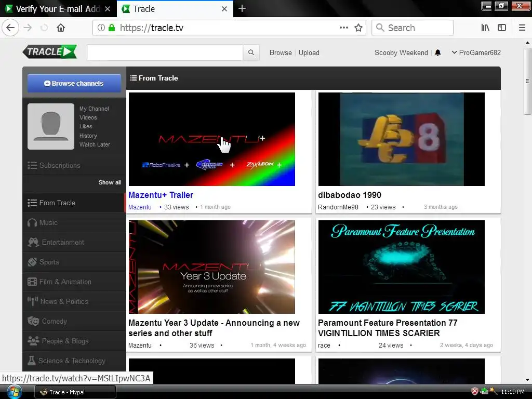This screenshot has height=399, width=532.
Task: Click the scrollbar down arrow
Action: coord(527,380)
